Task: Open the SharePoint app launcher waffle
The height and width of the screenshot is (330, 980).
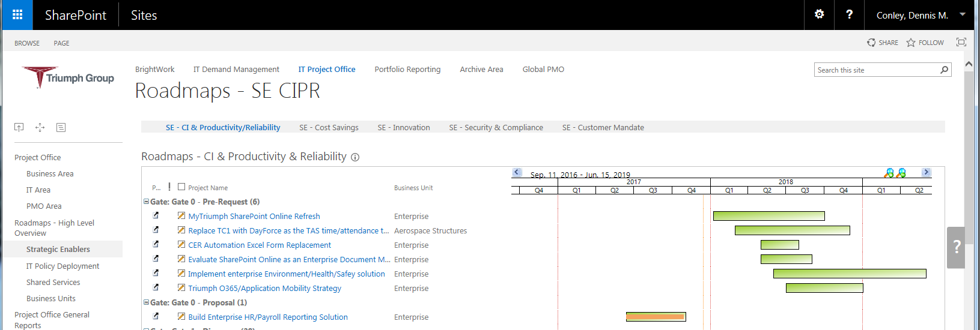Action: coord(17,15)
